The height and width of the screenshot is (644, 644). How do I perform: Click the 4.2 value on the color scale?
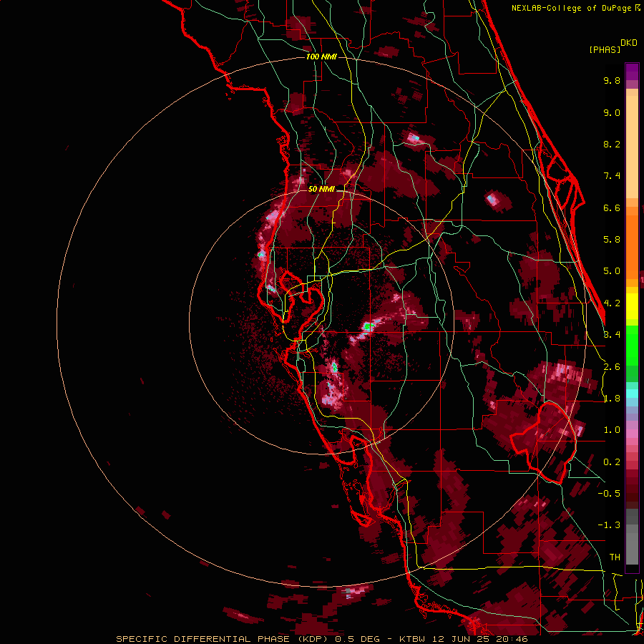click(x=612, y=303)
